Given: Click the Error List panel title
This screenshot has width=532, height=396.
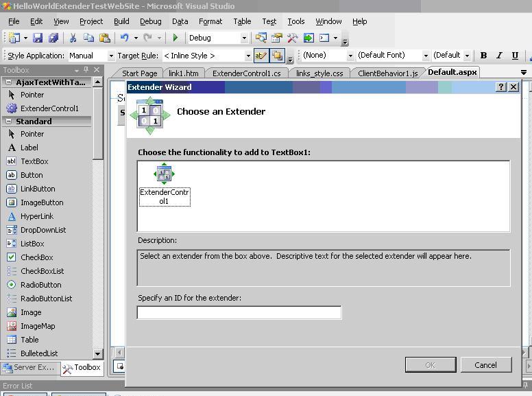Looking at the screenshot, I should 18,386.
